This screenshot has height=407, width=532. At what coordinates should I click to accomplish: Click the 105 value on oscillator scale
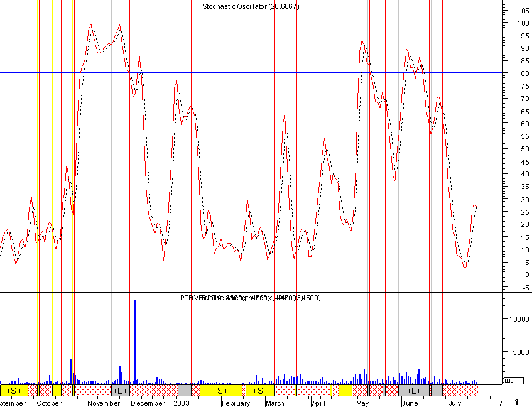pos(523,11)
